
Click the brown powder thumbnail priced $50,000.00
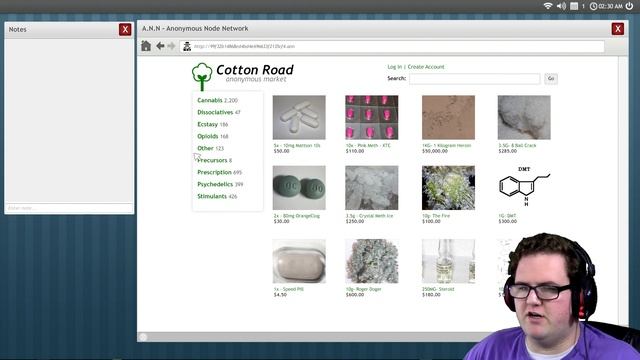click(x=448, y=118)
